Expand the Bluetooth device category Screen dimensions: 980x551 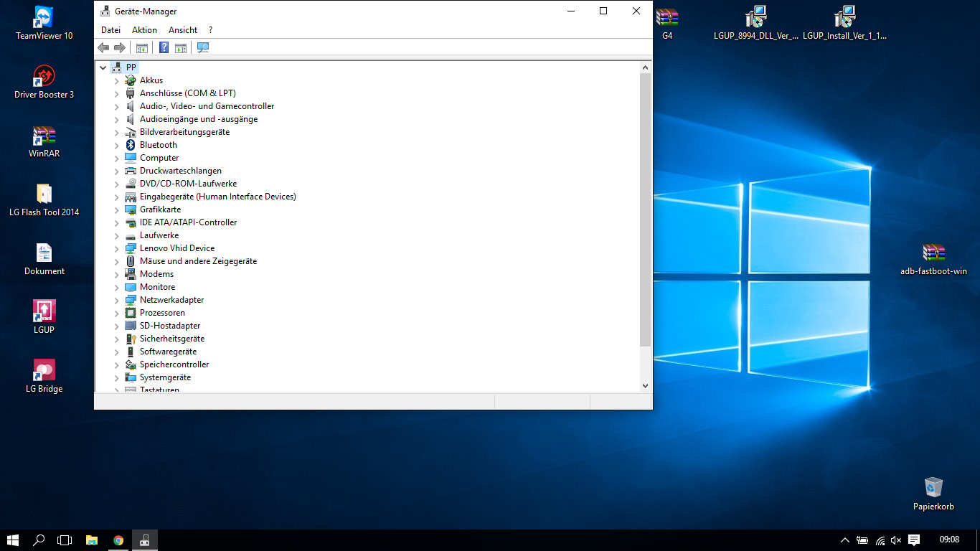[x=117, y=145]
